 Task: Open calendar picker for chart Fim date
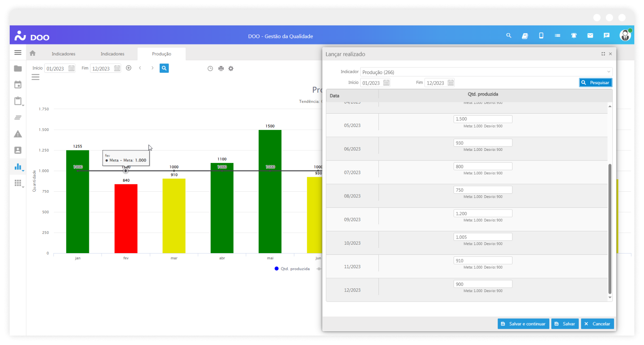pos(117,68)
